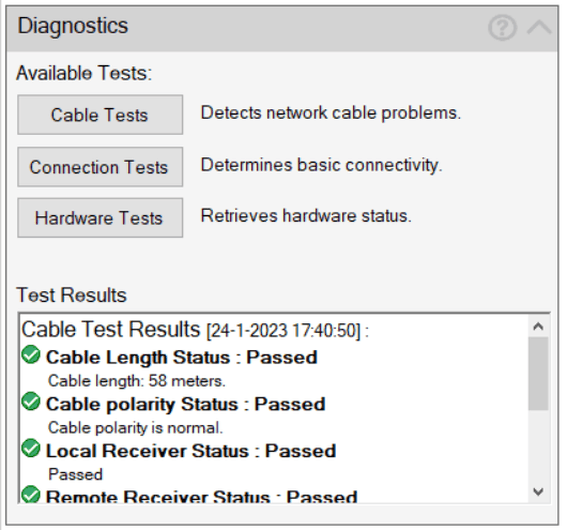Open the Diagnostics help icon

click(502, 27)
